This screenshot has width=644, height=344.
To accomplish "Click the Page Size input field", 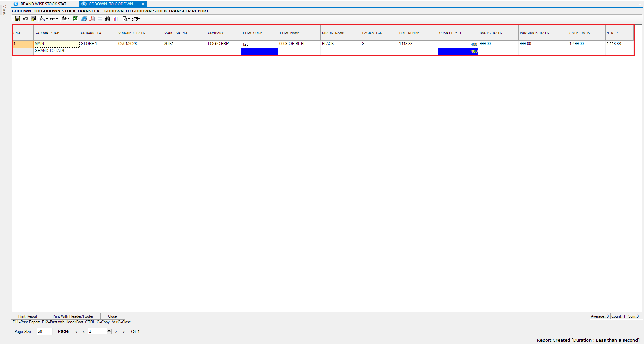I will 44,332.
